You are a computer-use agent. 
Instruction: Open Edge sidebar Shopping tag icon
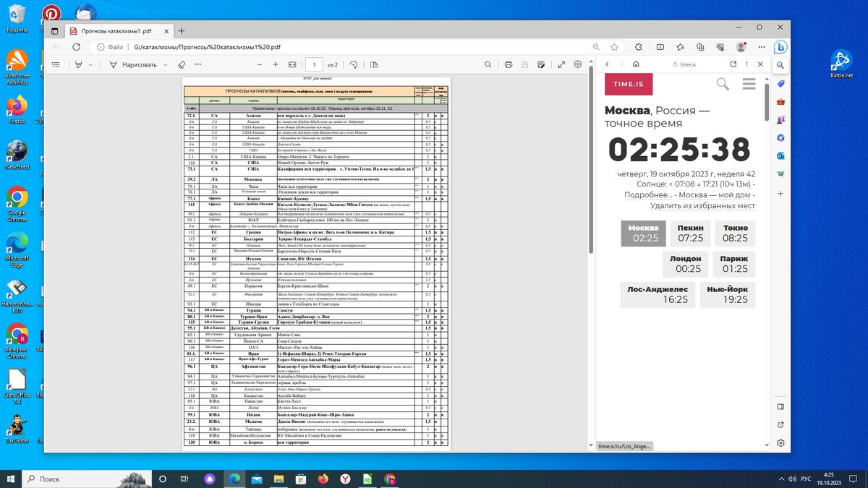(x=781, y=84)
